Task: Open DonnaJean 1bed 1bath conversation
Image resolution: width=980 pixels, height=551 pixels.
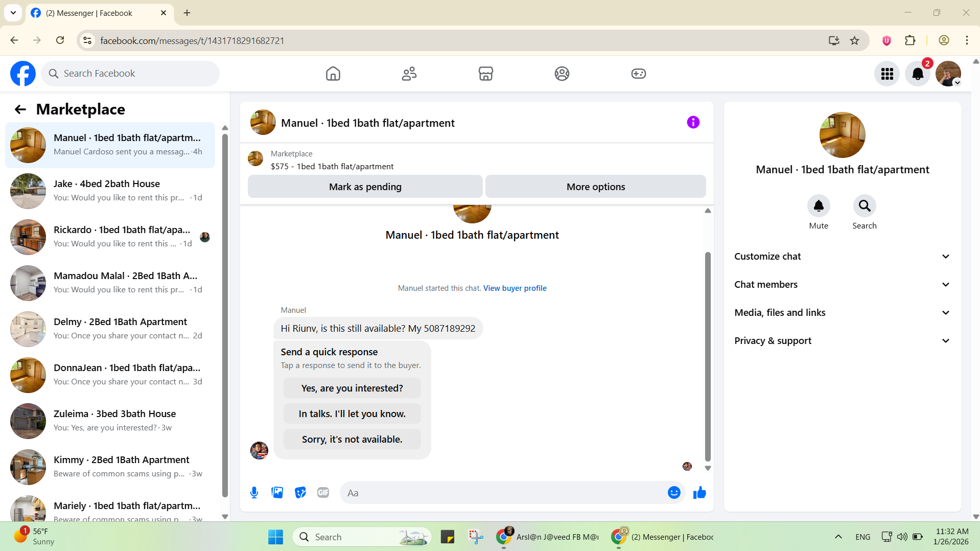Action: click(110, 375)
